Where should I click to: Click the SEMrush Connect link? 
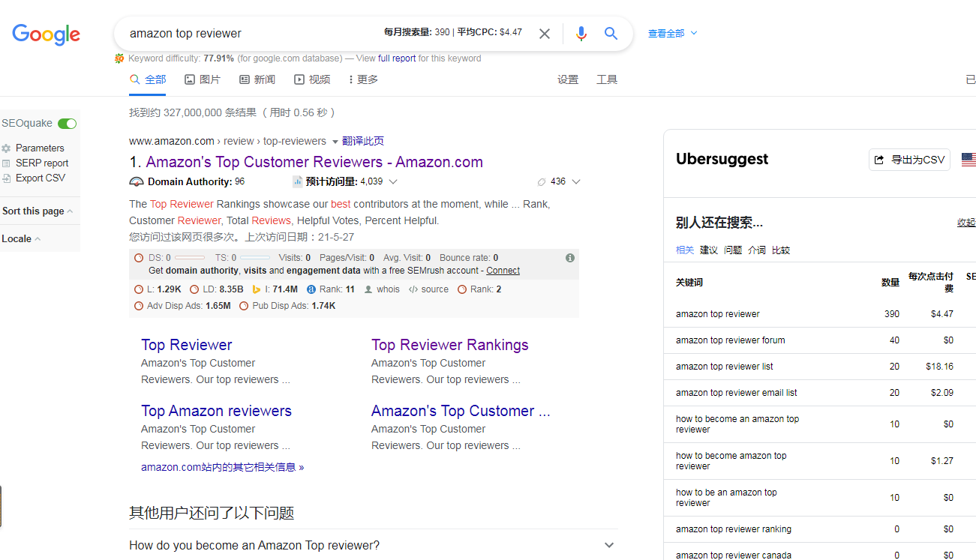coord(503,271)
